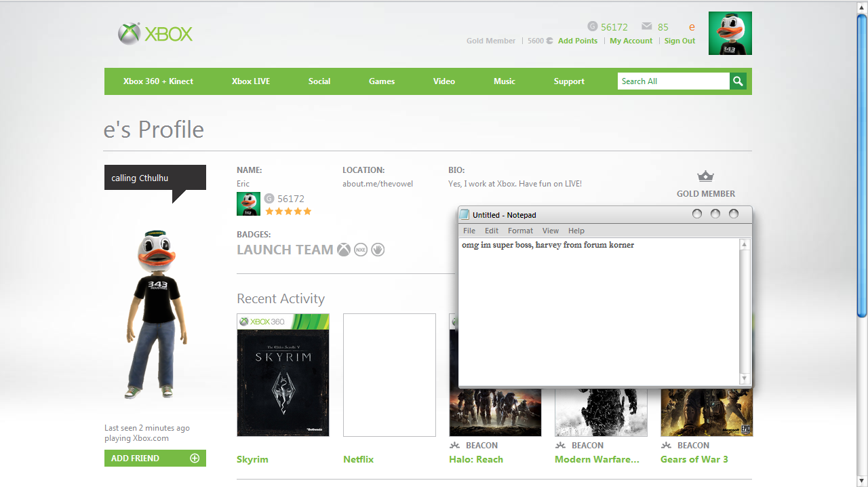
Task: Click the Add Points link
Action: point(578,41)
